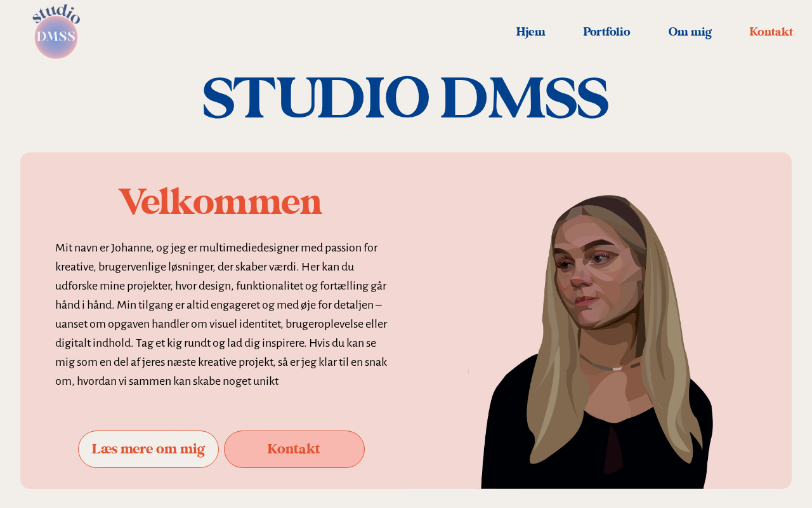
Task: Select the orange Kontakt navigation link
Action: tap(771, 32)
